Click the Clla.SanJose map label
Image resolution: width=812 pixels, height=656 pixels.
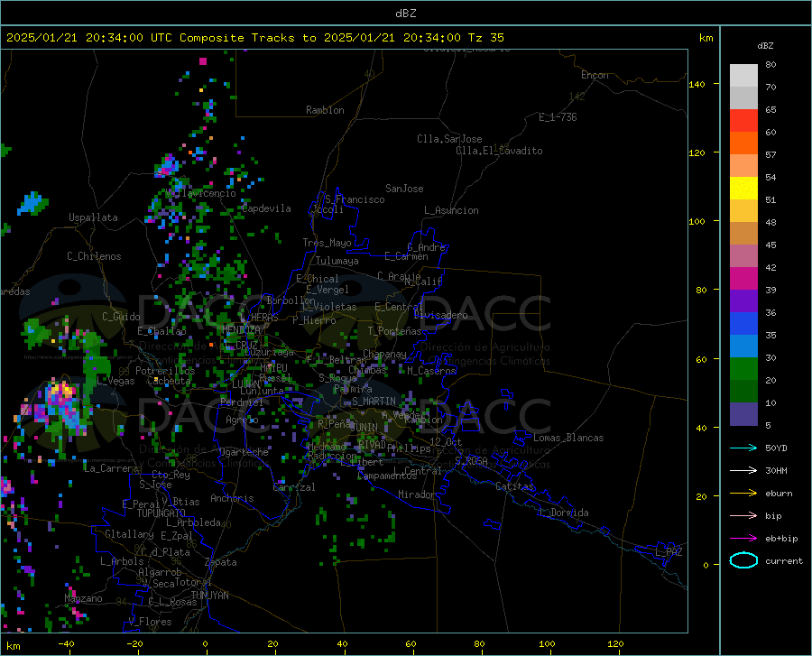[449, 139]
